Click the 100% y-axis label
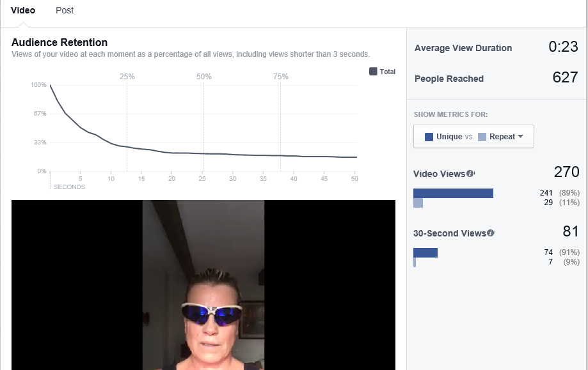The image size is (588, 370). click(x=38, y=85)
